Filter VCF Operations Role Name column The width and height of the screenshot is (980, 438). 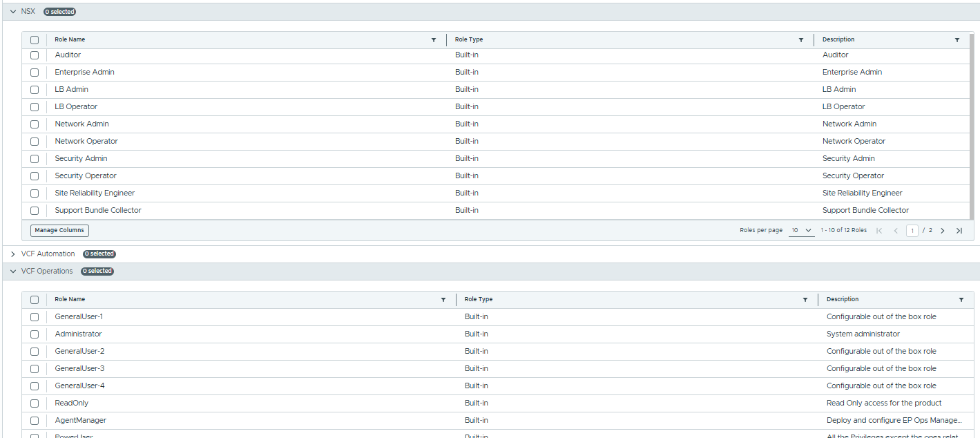[x=443, y=300]
